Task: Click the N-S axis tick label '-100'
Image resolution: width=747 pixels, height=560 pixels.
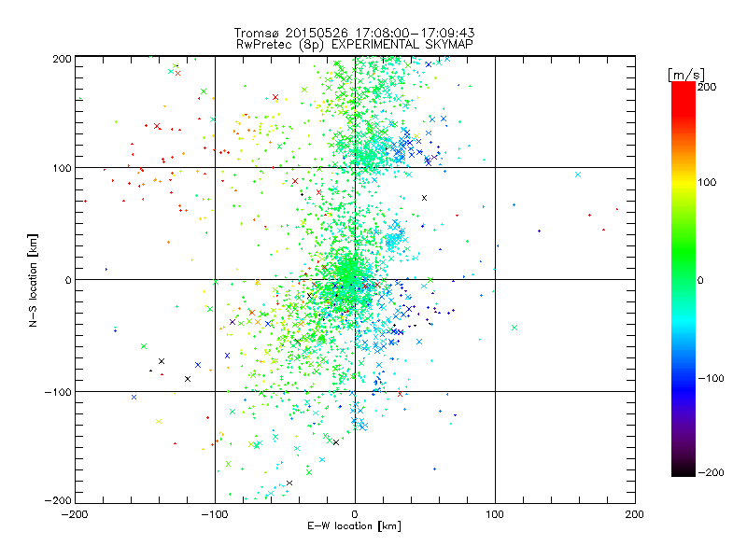Action: 58,392
